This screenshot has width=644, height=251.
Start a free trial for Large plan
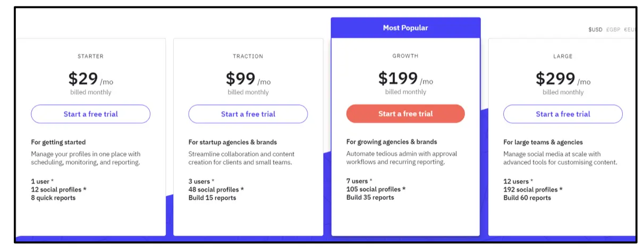click(x=563, y=114)
